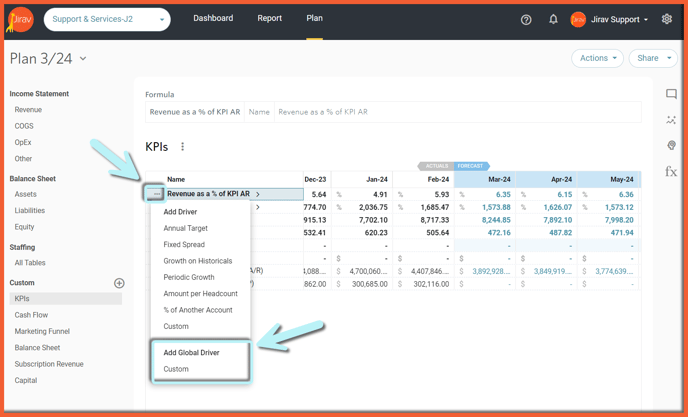Select the 8,244.85 forecast cell
This screenshot has height=417, width=688.
point(485,220)
